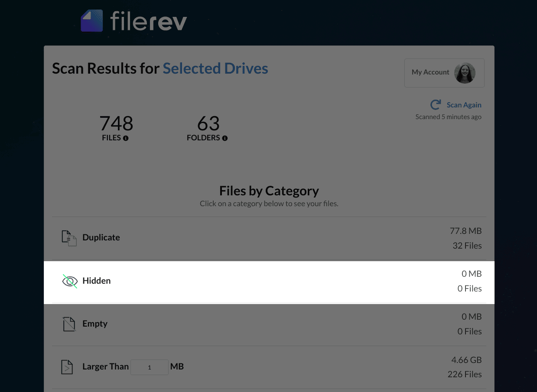Click Scan Again to rescan drives
Screen dimensions: 537x392
[464, 104]
